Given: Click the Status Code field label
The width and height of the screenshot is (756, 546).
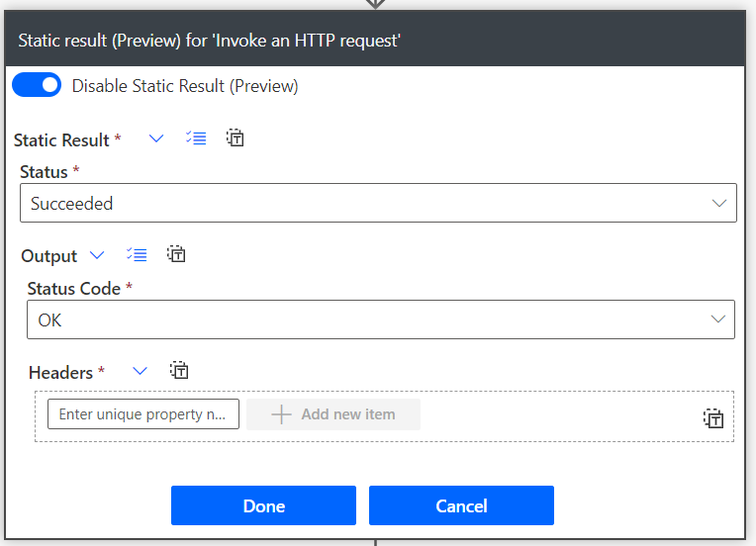Looking at the screenshot, I should (x=73, y=289).
